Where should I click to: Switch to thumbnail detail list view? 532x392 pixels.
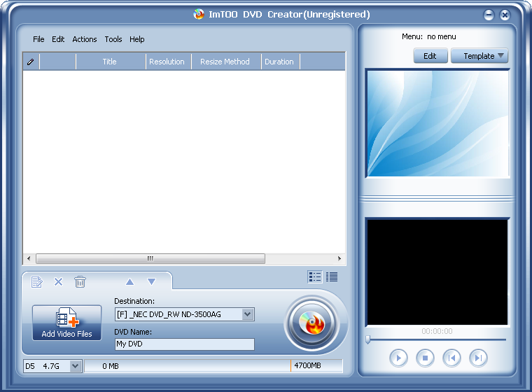[x=315, y=277]
